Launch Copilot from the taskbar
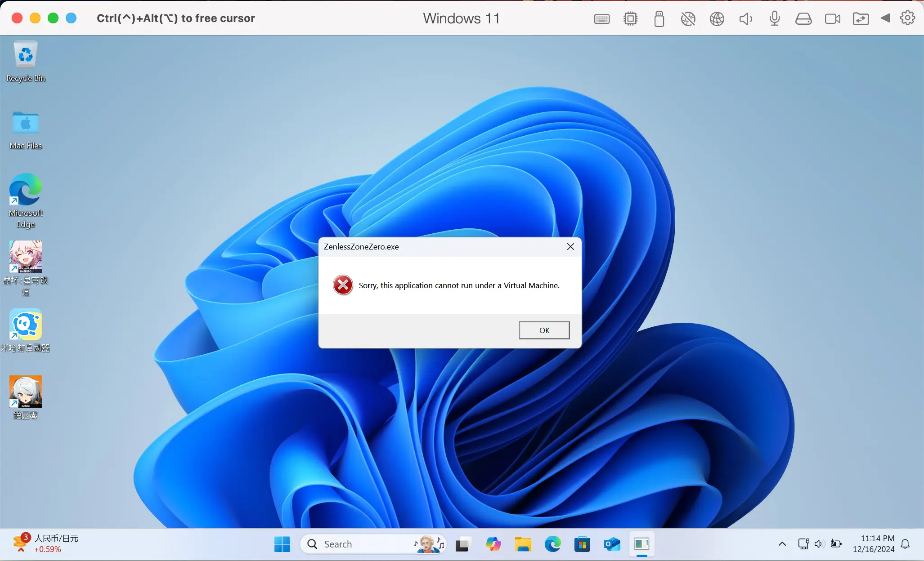This screenshot has height=561, width=924. (x=493, y=544)
